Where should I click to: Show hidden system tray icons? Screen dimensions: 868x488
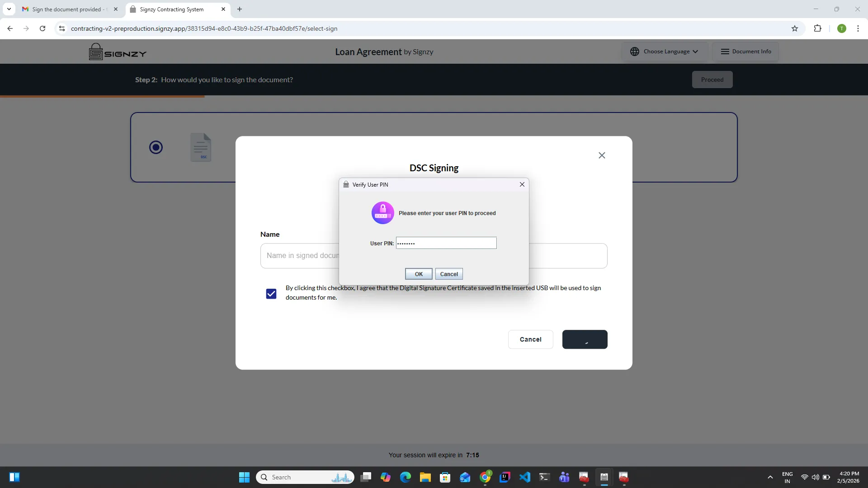click(x=770, y=477)
